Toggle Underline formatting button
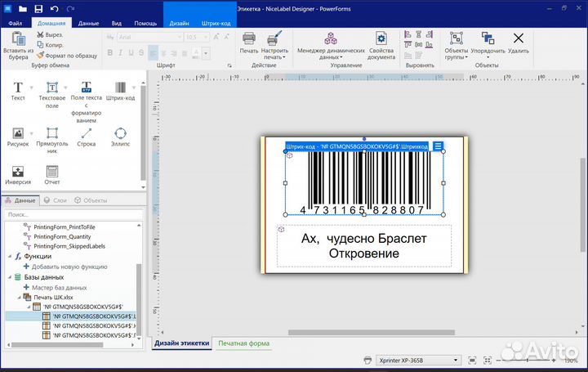This screenshot has height=372, width=588. tap(131, 53)
